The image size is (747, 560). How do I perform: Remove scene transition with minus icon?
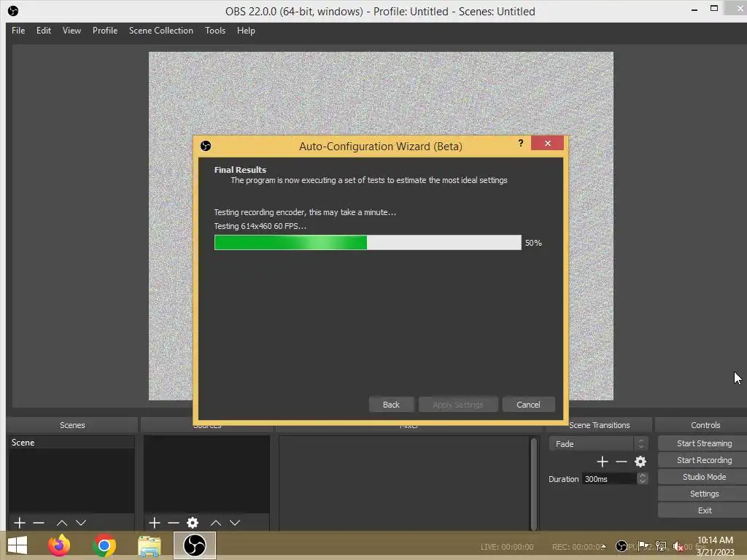[622, 462]
